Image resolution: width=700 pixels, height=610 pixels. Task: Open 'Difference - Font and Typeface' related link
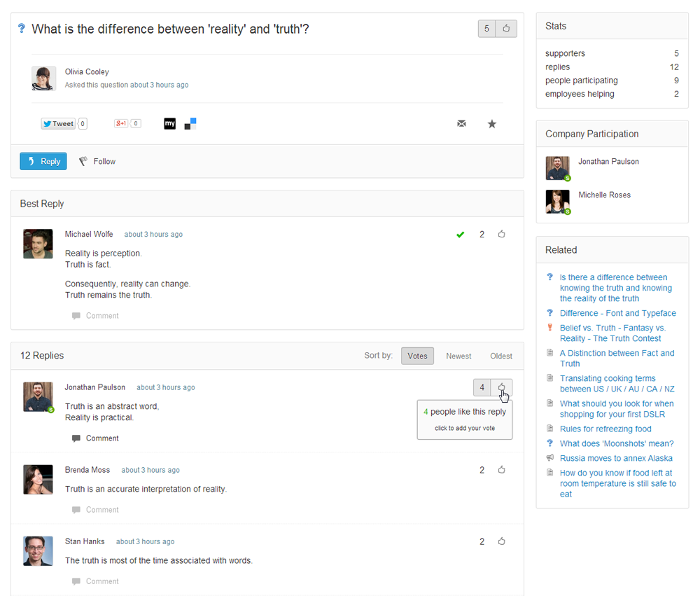pos(617,313)
